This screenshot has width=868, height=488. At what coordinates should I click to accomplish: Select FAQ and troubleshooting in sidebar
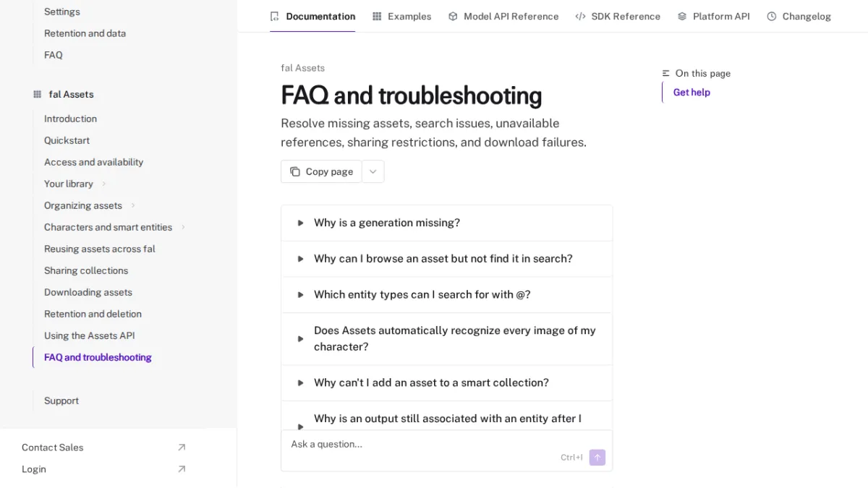click(x=98, y=357)
